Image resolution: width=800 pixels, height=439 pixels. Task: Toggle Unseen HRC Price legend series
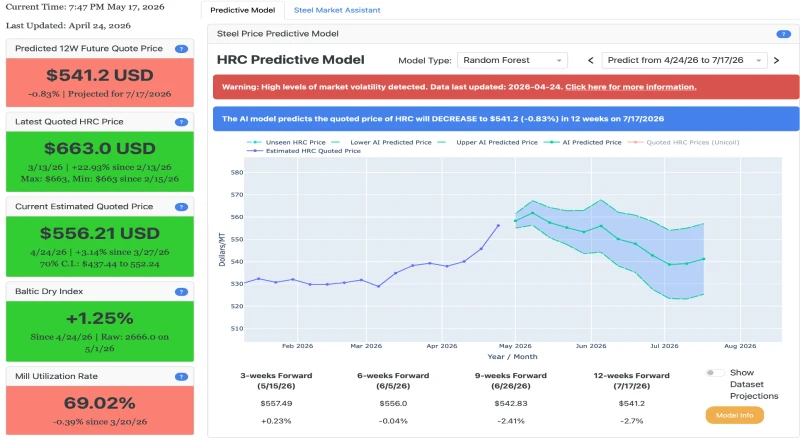pos(286,142)
